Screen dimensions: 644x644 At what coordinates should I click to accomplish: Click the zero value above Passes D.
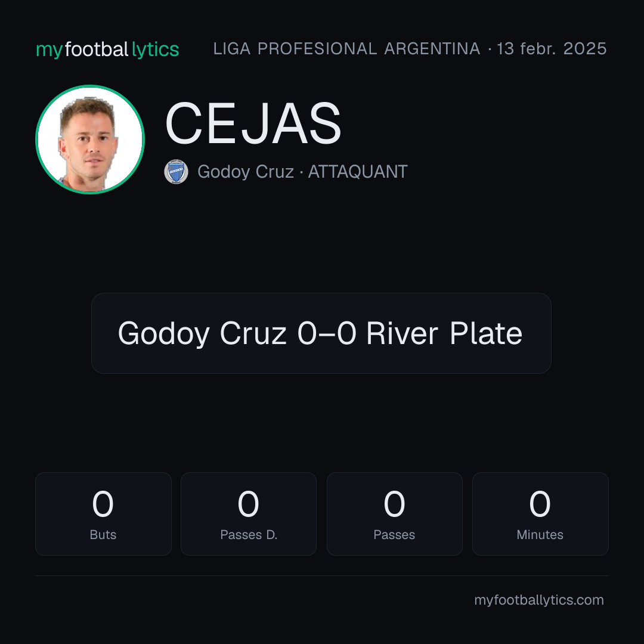[x=249, y=504]
